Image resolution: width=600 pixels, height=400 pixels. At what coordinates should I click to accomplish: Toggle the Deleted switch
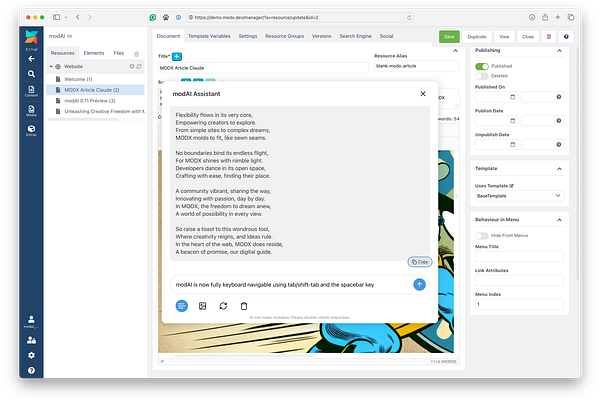[482, 76]
